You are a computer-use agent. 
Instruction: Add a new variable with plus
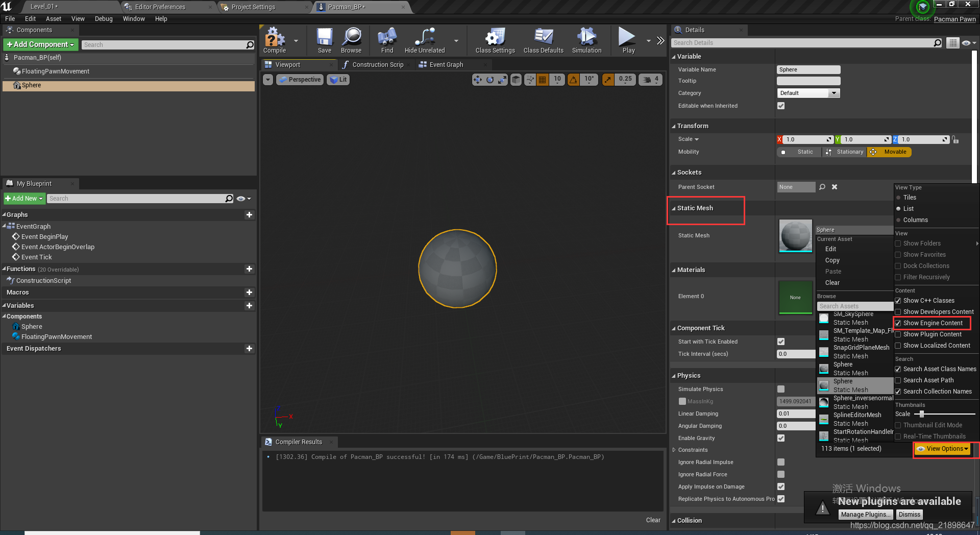[249, 306]
